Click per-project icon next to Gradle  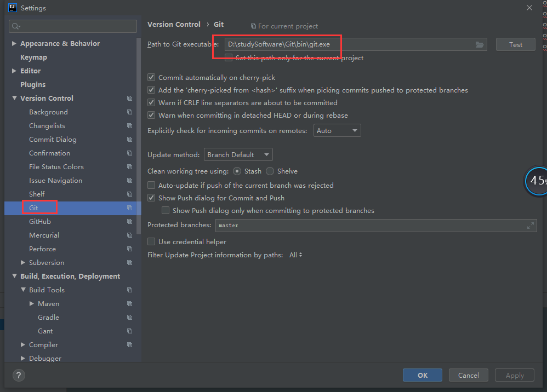tap(129, 318)
